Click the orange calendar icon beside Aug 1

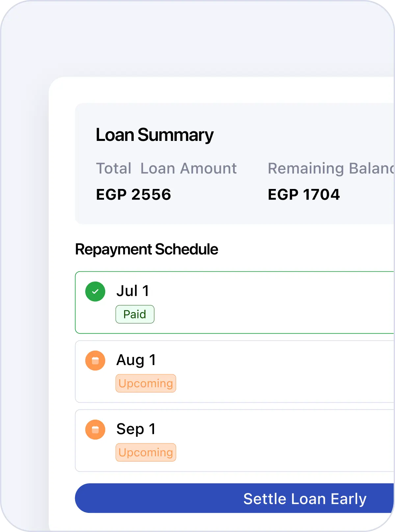(95, 360)
